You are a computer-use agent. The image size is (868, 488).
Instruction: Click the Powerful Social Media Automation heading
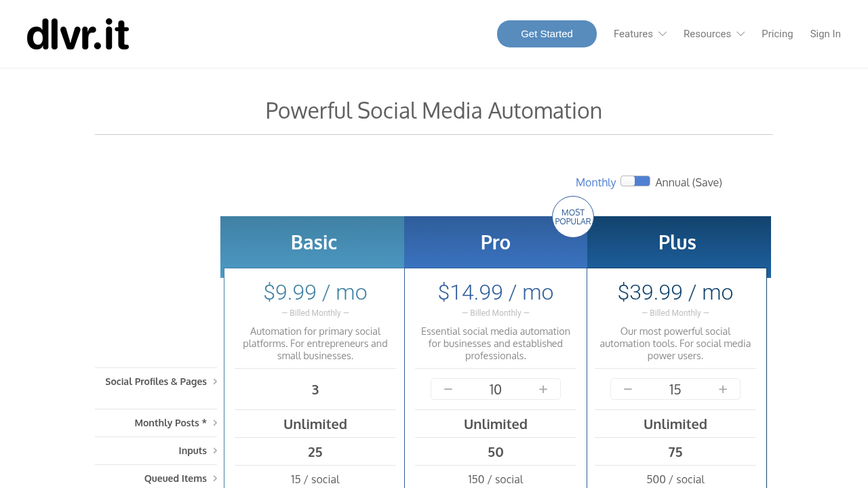coord(433,110)
